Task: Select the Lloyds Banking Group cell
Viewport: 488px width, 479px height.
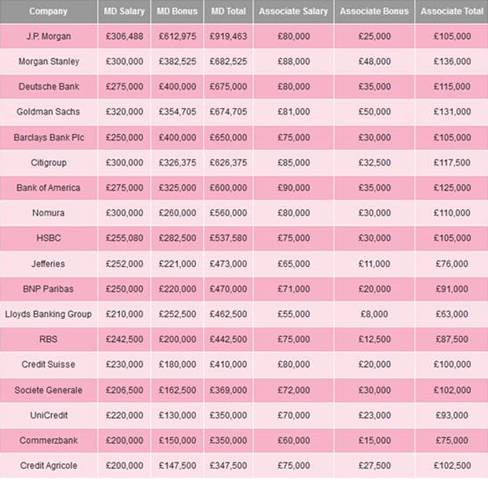Action: click(48, 314)
